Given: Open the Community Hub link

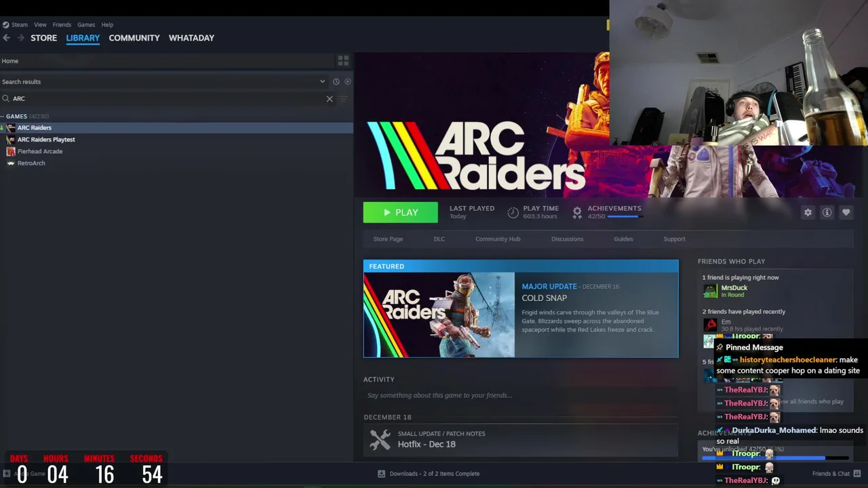Looking at the screenshot, I should click(498, 239).
